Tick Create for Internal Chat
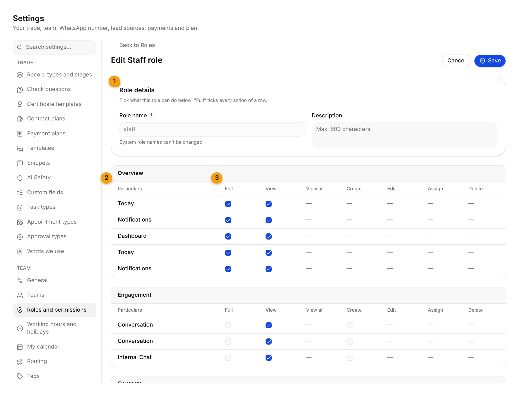This screenshot has height=396, width=532. 350,358
